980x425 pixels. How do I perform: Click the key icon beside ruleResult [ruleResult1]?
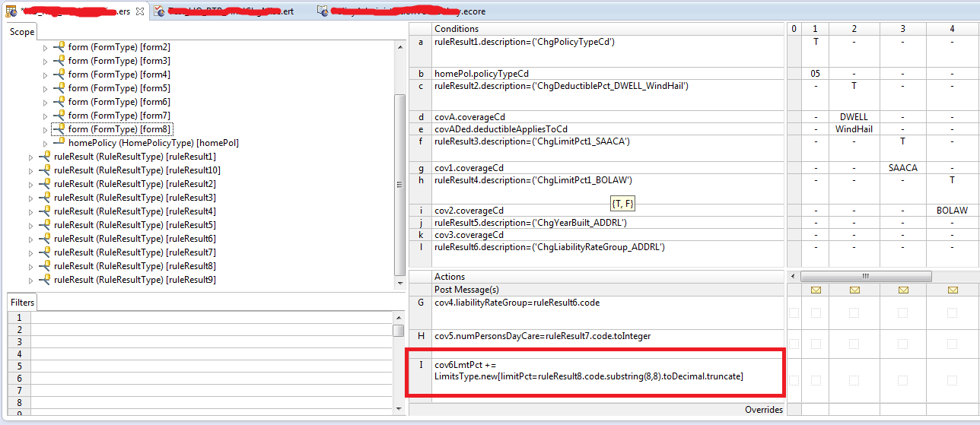[45, 157]
